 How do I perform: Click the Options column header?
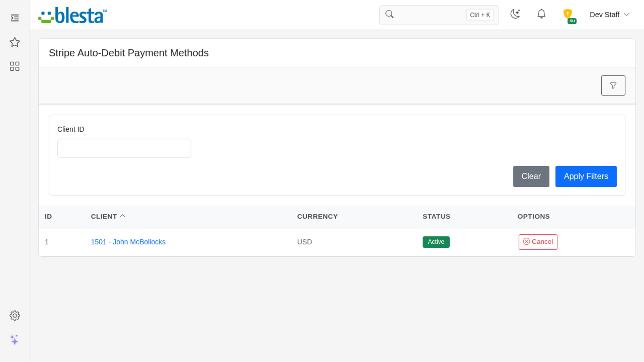point(534,217)
